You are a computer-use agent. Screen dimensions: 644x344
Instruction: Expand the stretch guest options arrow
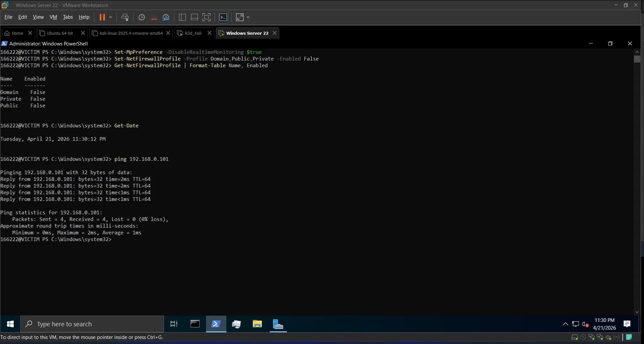point(248,17)
